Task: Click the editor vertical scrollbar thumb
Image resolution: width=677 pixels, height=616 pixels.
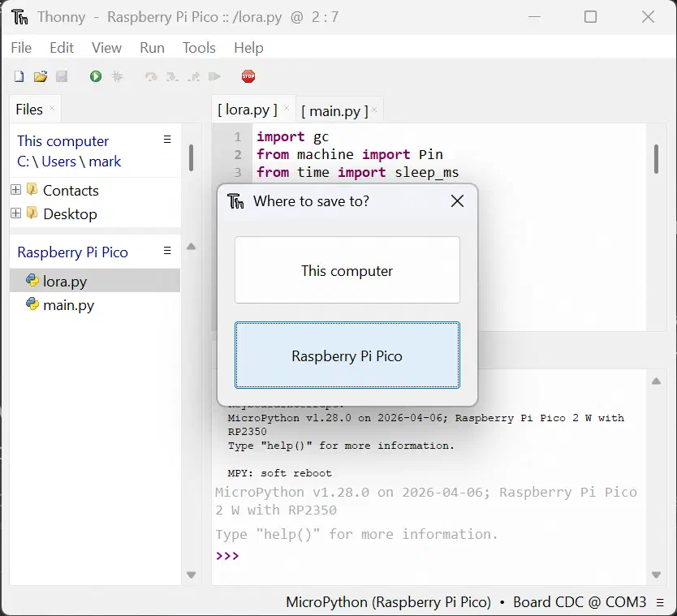Action: click(656, 159)
